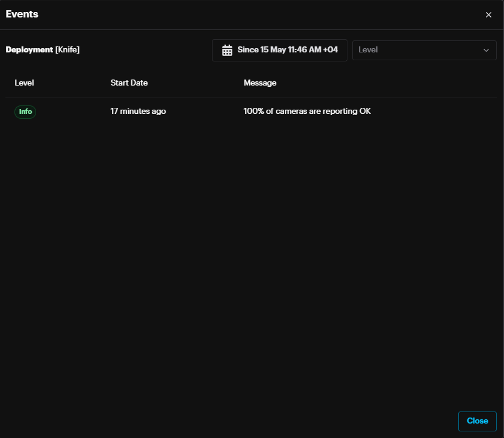Viewport: 504px width, 438px height.
Task: Click the '100% of cameras are reporting OK' message
Action: [306, 111]
